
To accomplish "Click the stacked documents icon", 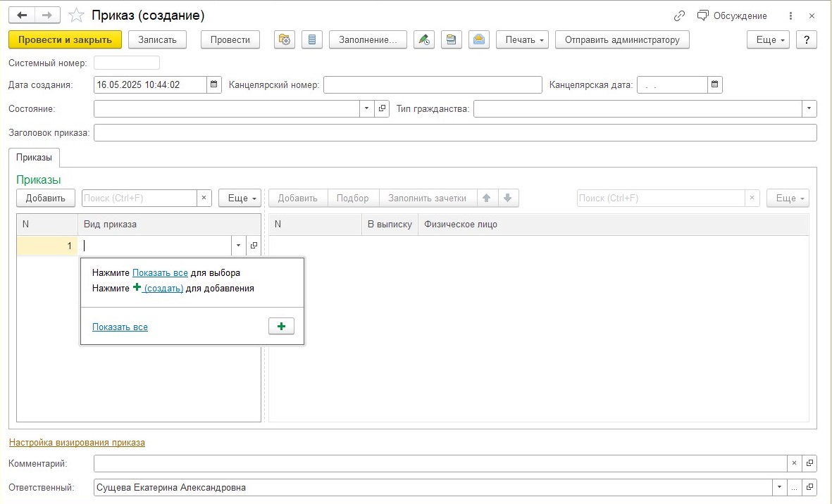I will click(451, 39).
